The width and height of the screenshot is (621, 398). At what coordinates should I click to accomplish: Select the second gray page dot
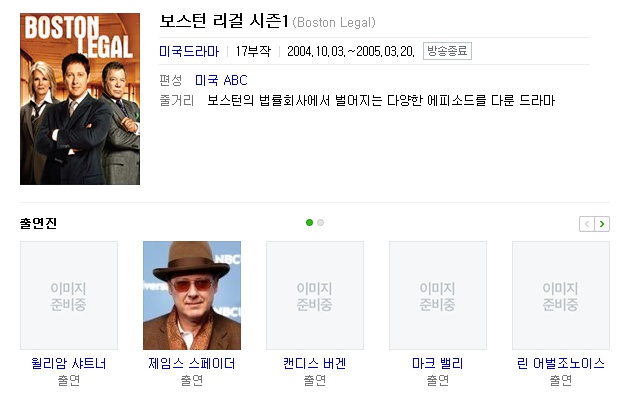tap(320, 223)
